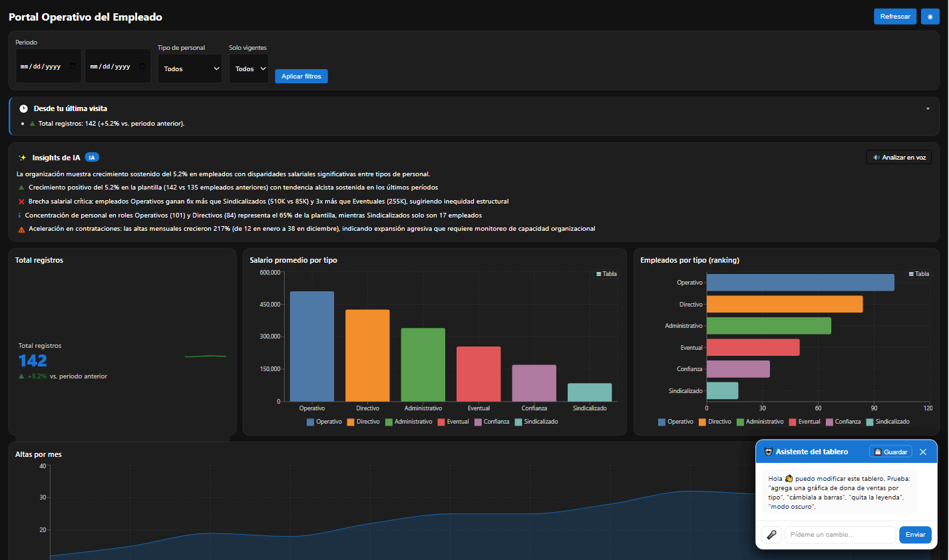The height and width of the screenshot is (560, 949).
Task: Collapse the Desde tu última visita panel arrow
Action: [928, 109]
